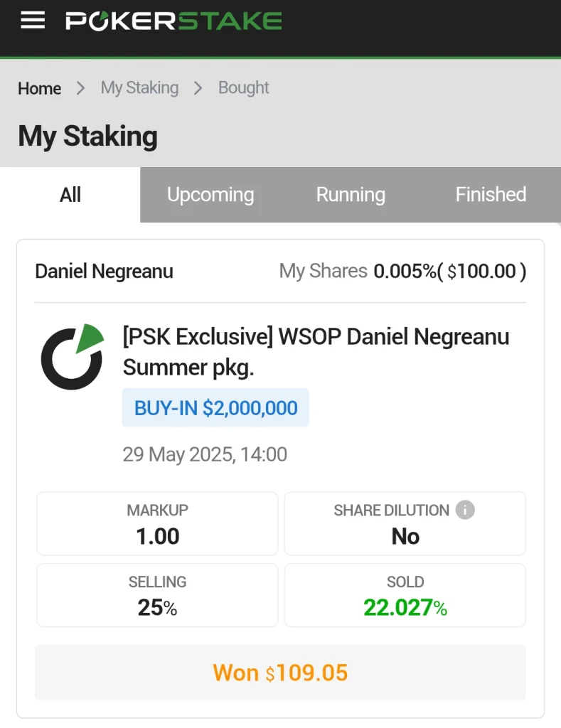
Task: Click the Daniel Negreanu player name
Action: click(104, 271)
